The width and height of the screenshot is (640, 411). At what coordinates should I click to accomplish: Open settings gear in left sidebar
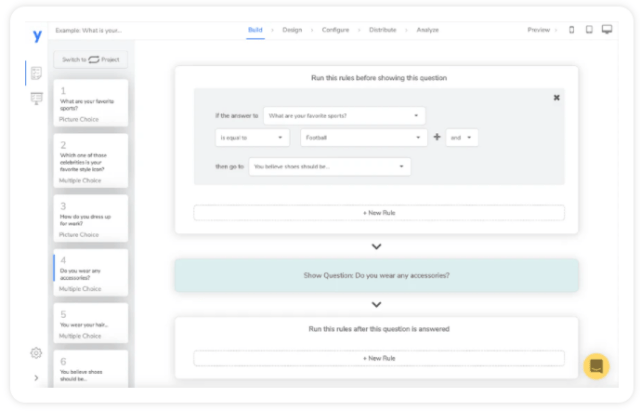(x=36, y=353)
